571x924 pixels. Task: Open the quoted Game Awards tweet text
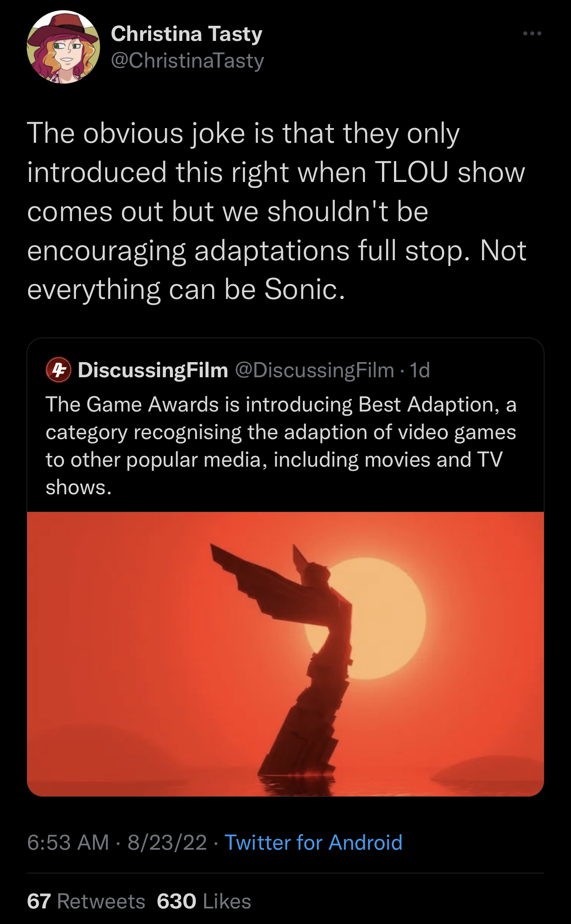point(281,446)
